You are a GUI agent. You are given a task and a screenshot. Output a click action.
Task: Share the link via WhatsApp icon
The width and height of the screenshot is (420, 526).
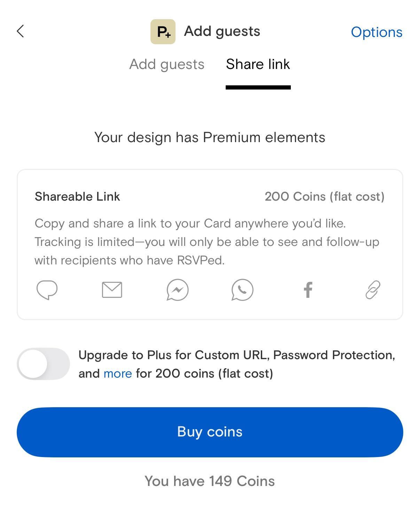coord(242,290)
